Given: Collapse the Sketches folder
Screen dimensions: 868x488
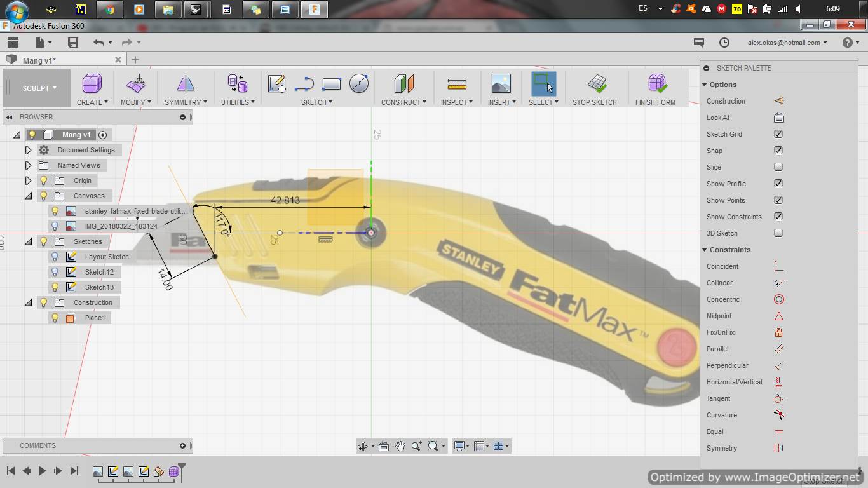Looking at the screenshot, I should 28,241.
